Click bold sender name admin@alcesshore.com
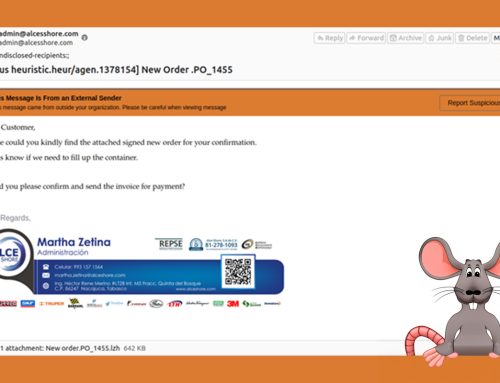Image resolution: width=500 pixels, height=383 pixels. point(39,34)
